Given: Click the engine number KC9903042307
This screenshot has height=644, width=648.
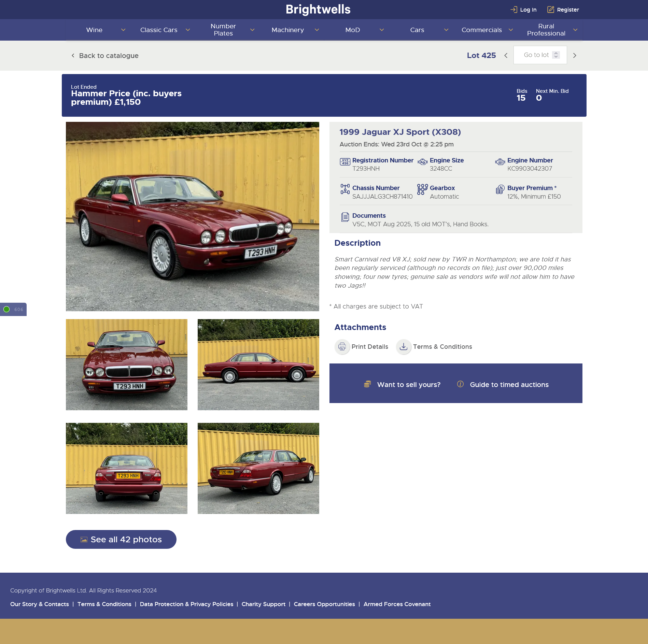Looking at the screenshot, I should [x=530, y=169].
